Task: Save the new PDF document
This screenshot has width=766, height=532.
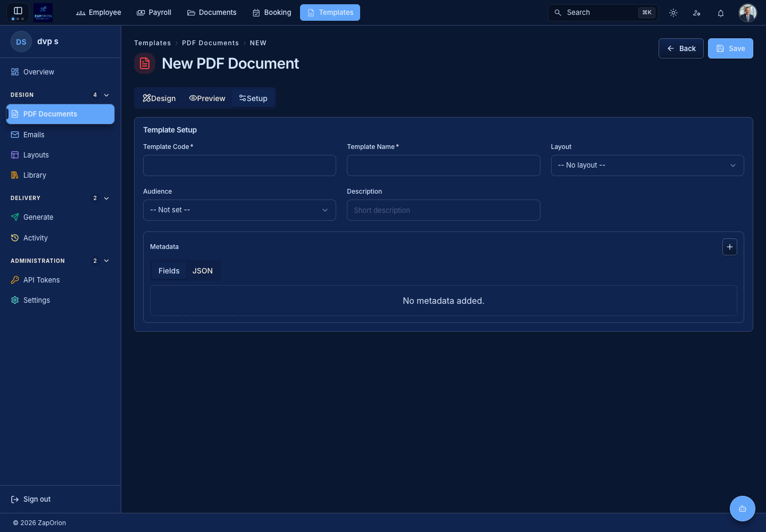Action: click(x=730, y=48)
